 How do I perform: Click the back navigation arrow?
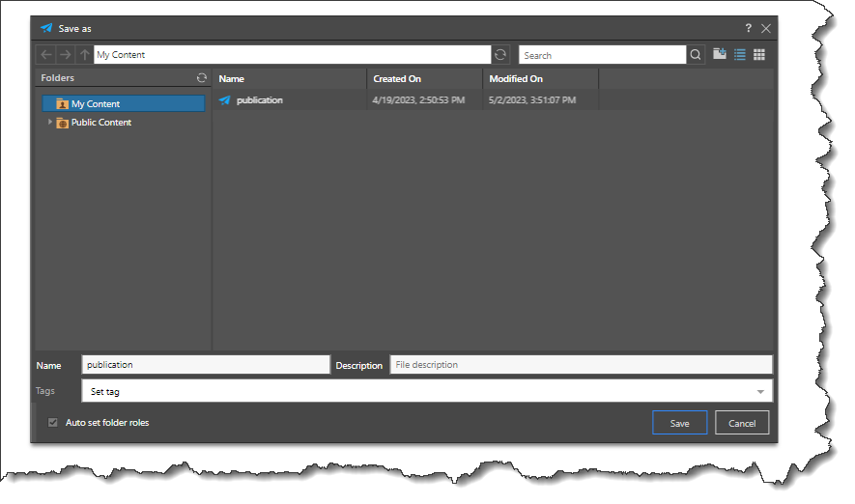point(46,55)
